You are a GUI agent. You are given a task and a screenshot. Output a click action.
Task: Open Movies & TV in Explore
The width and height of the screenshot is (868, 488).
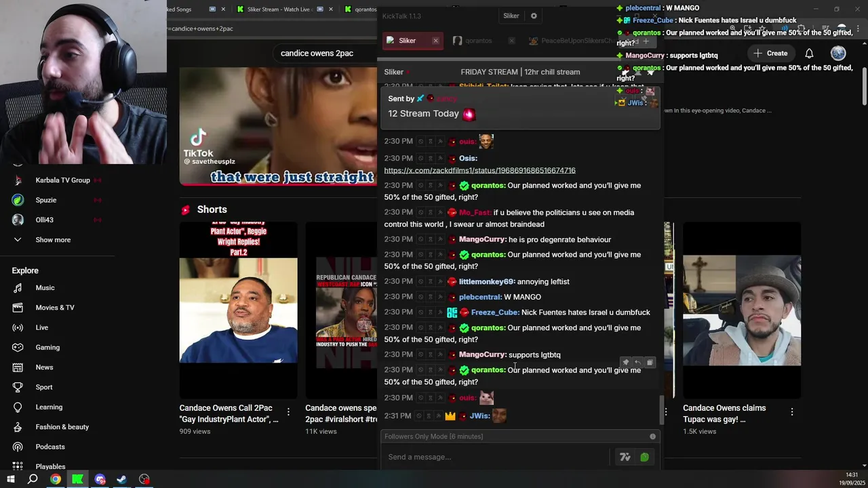[x=55, y=308]
